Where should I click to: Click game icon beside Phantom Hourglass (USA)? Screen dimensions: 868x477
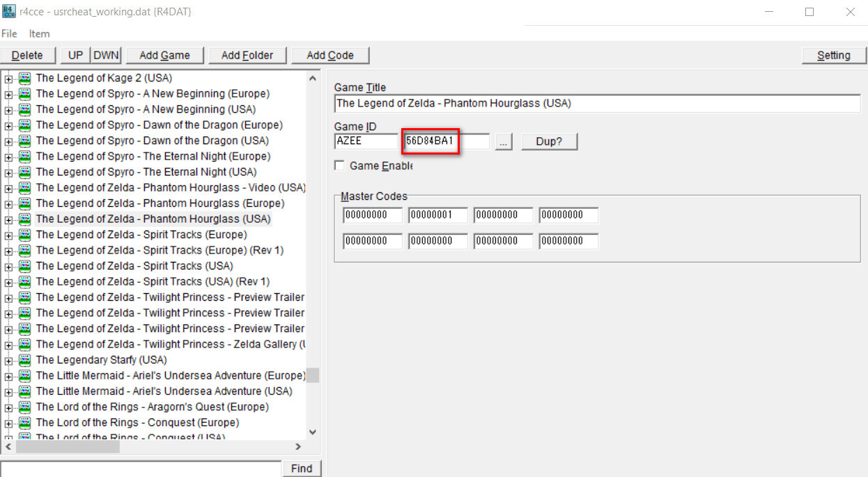tap(24, 219)
